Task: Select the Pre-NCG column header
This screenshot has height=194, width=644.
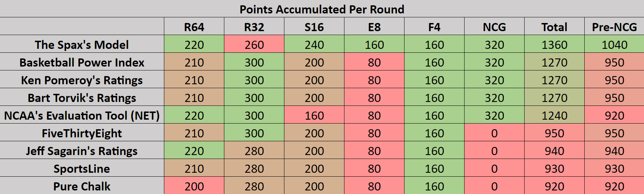Action: [614, 27]
